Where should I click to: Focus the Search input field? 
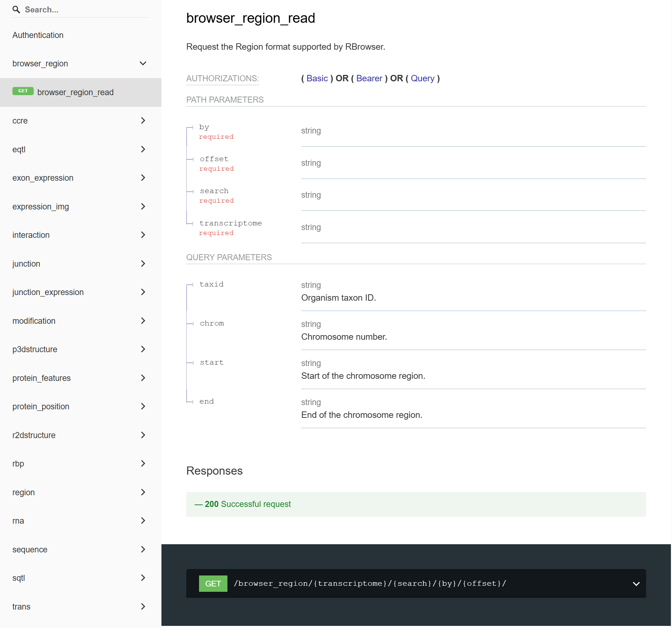(85, 10)
